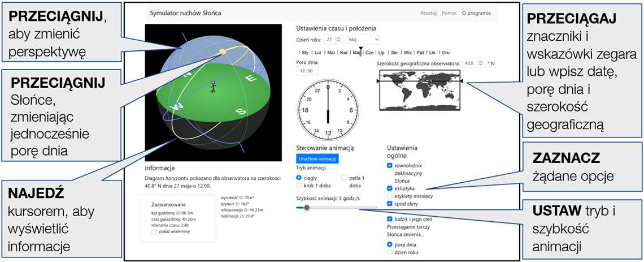Click the black month marker on the year timeline

(360, 51)
